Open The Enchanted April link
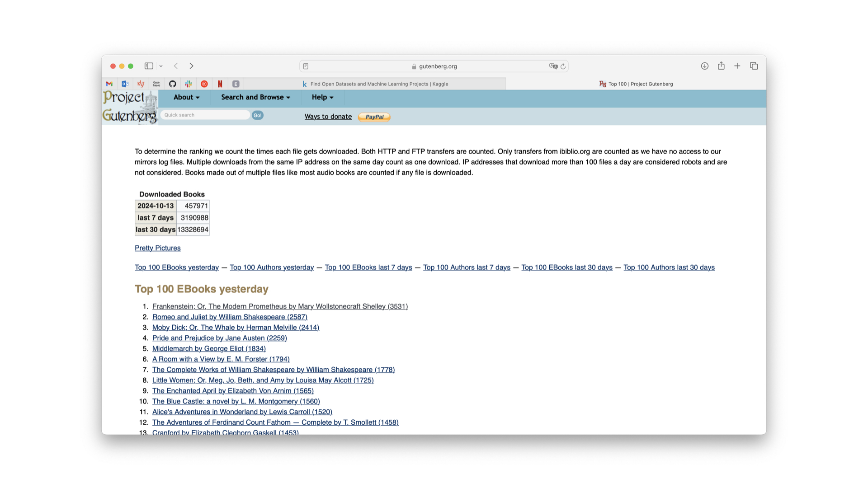The image size is (868, 488). coord(233,391)
